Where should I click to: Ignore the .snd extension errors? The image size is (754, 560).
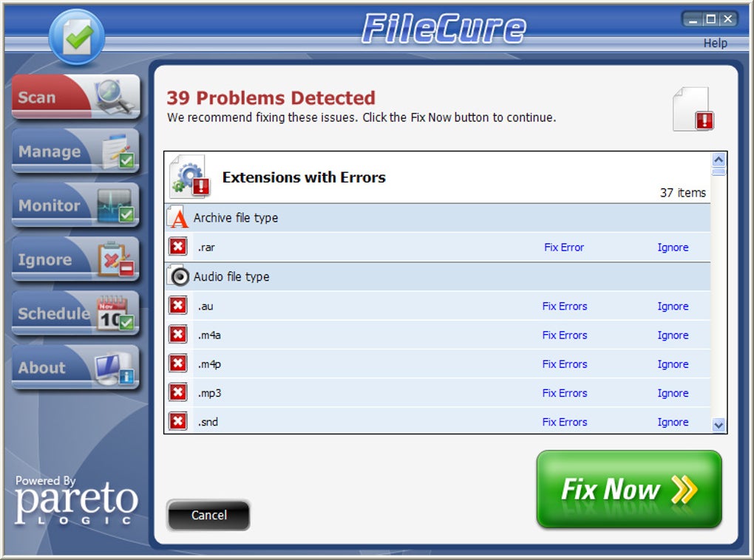[x=673, y=422]
